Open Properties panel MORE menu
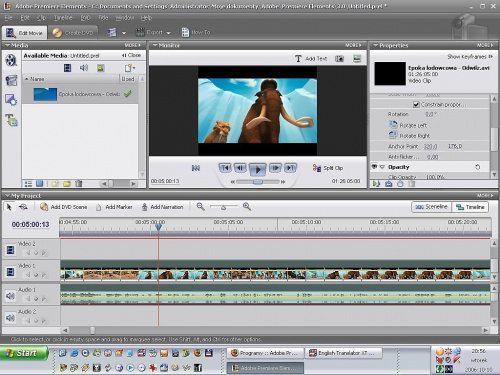Viewport: 500px width, 375px height. point(485,45)
